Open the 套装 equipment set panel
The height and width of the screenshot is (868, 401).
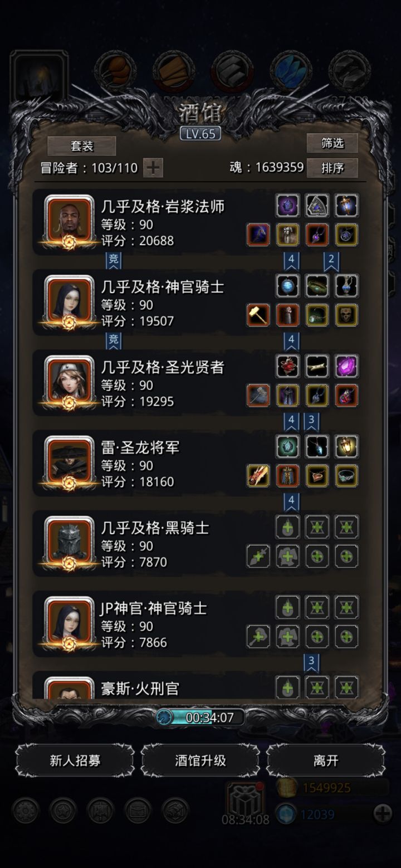(x=82, y=146)
